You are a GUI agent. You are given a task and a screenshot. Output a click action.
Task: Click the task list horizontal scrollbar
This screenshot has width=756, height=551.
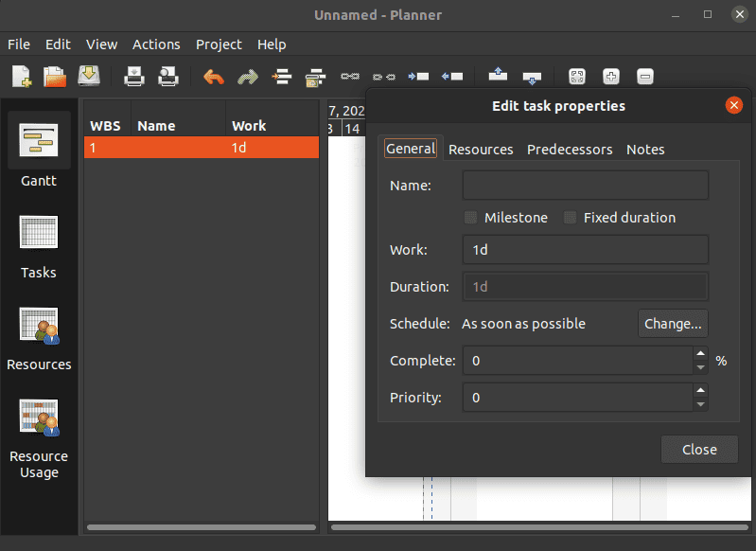click(x=202, y=527)
